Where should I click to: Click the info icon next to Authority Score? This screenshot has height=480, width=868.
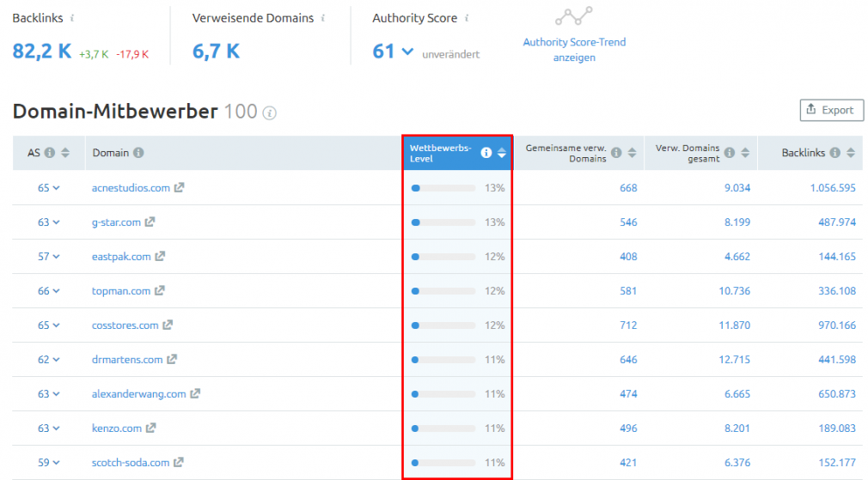point(467,18)
